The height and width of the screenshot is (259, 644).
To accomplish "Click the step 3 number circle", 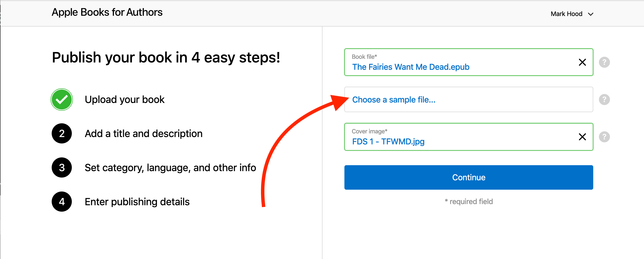I will pyautogui.click(x=62, y=167).
